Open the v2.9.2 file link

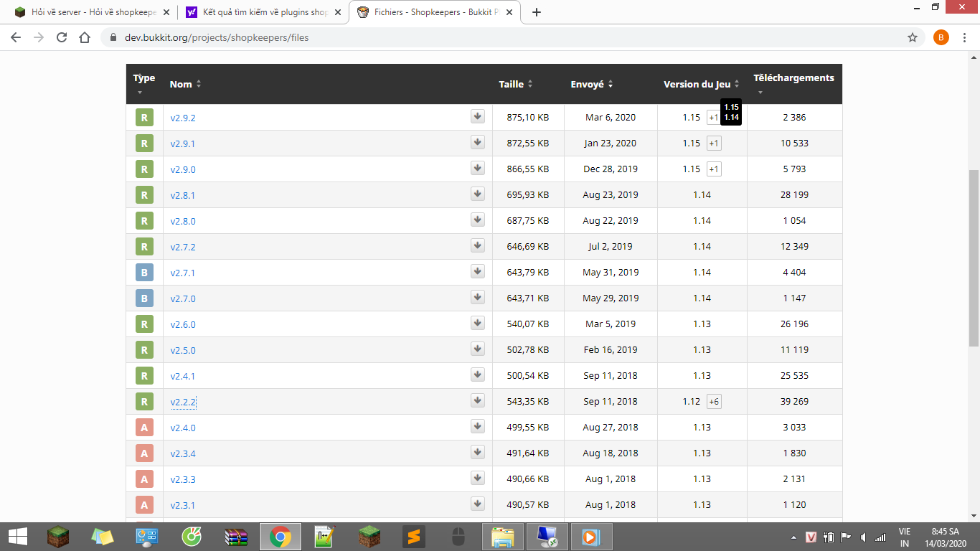pos(183,118)
